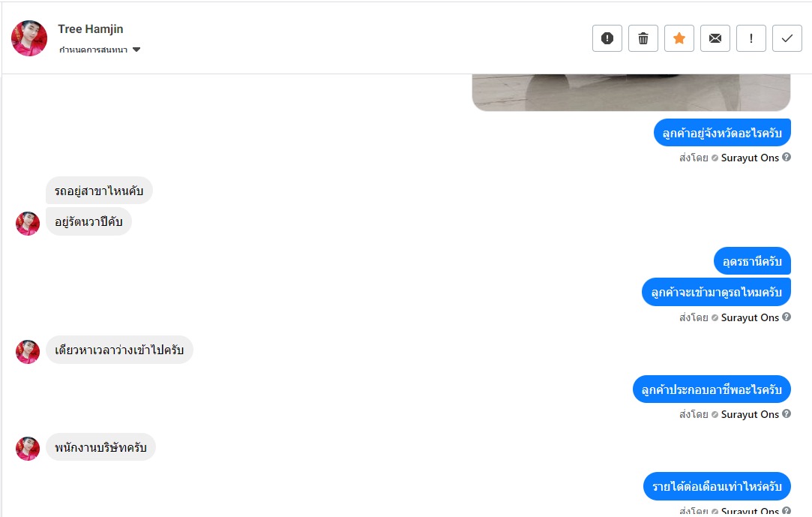Select the message เดียวหาเวลาว่างเข้าไปครับ
Image resolution: width=812 pixels, height=517 pixels.
119,350
